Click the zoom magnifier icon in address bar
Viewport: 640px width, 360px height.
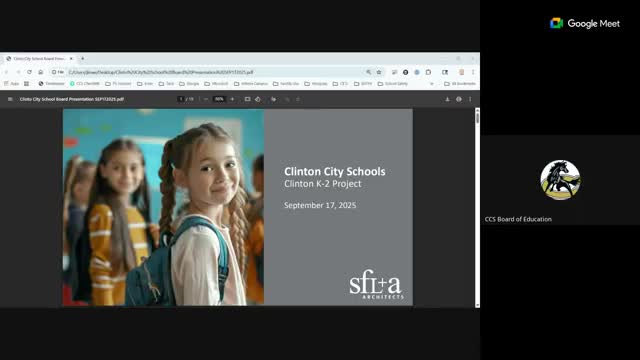(368, 72)
